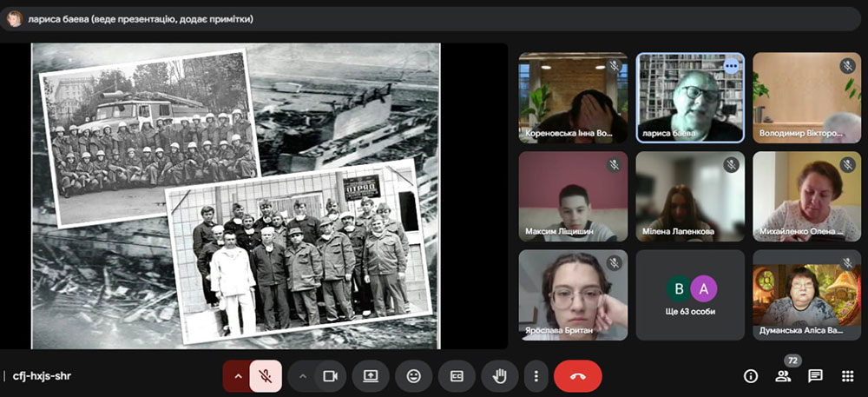The height and width of the screenshot is (397, 868).
Task: Unmute the microphone button
Action: (266, 376)
